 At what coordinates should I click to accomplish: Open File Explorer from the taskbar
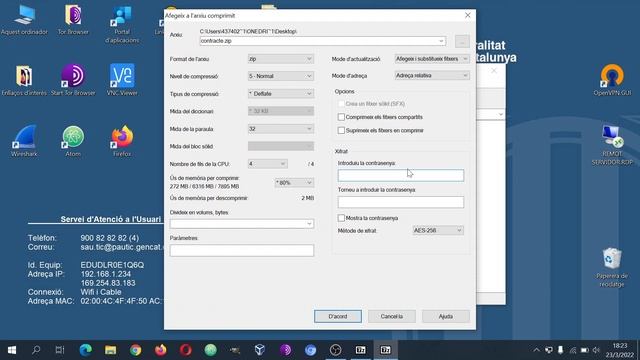(111, 350)
